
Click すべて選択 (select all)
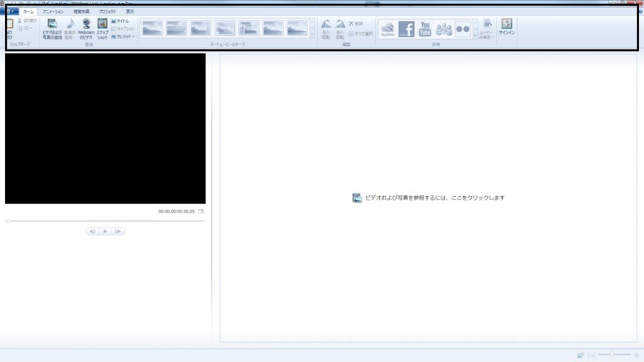point(360,34)
